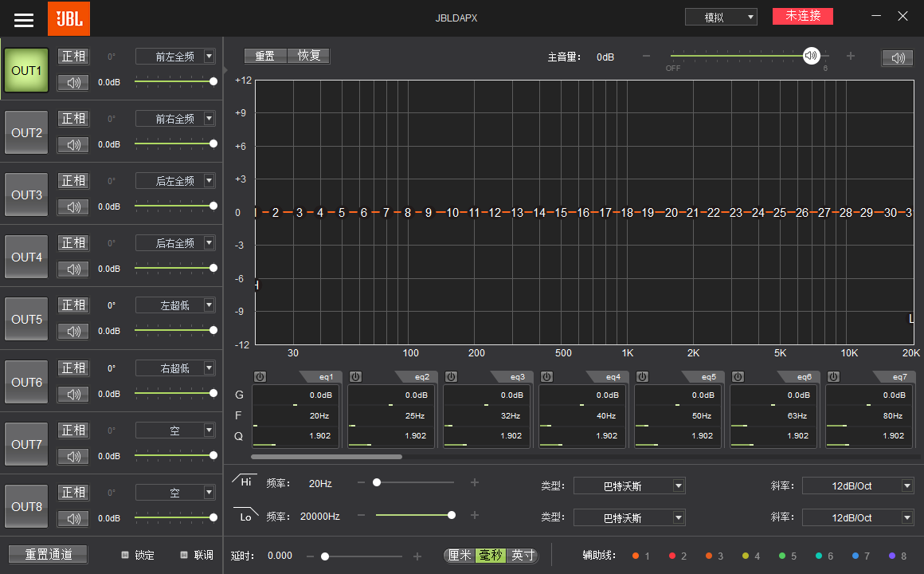Open Lo-pass 类型 巴特沃斯 dropdown
This screenshot has width=924, height=574.
click(629, 517)
